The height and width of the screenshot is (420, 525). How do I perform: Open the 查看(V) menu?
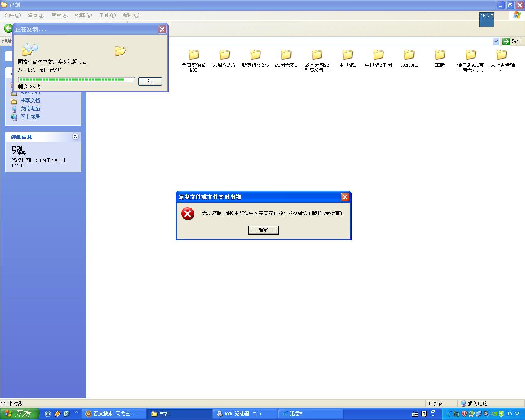click(x=59, y=15)
